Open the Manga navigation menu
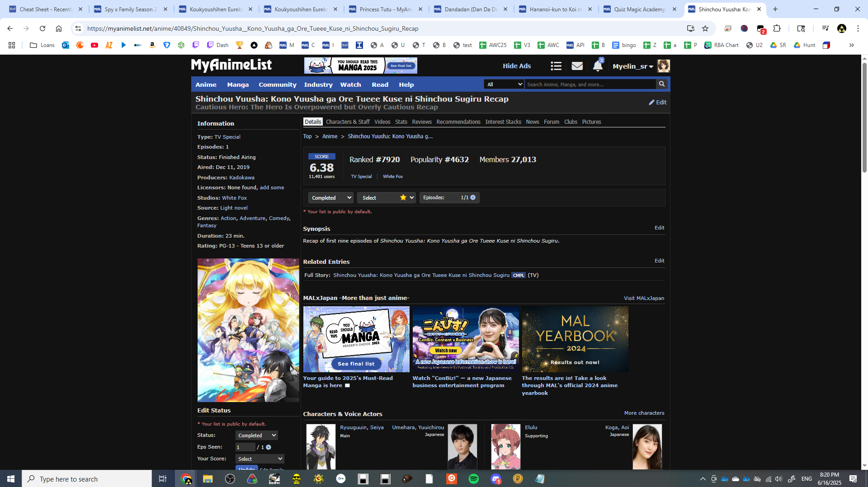The width and height of the screenshot is (868, 487). click(238, 84)
